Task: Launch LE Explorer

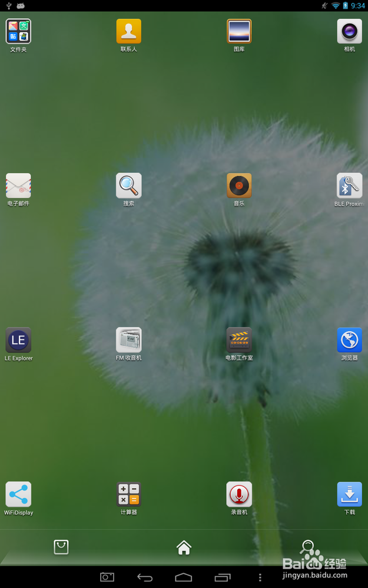Action: (18, 340)
